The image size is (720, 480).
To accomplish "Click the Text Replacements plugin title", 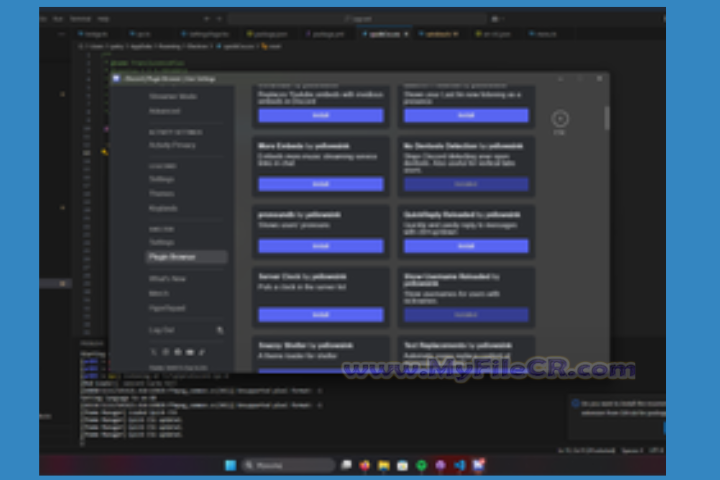I will [x=458, y=345].
